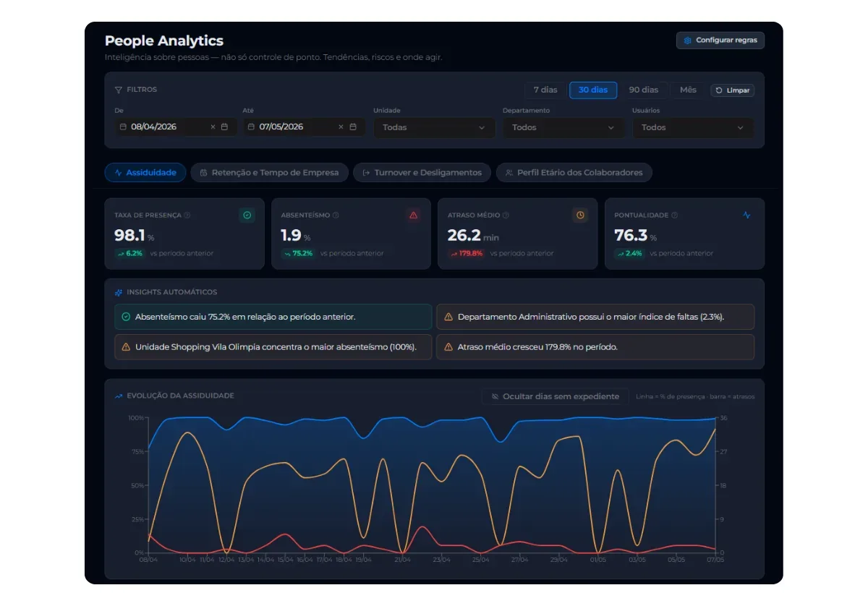Click the 6.2% trend badge
This screenshot has width=868, height=606.
[x=130, y=253]
